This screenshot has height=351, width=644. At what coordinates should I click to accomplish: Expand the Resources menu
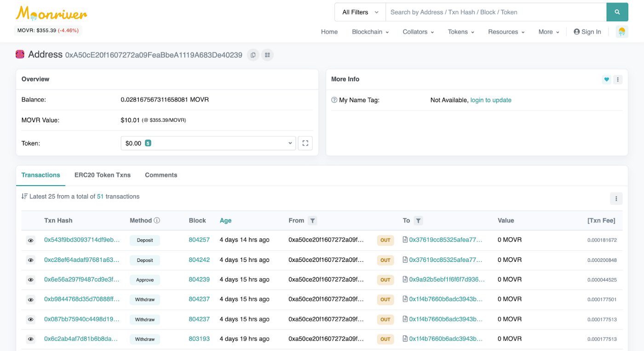pyautogui.click(x=506, y=32)
